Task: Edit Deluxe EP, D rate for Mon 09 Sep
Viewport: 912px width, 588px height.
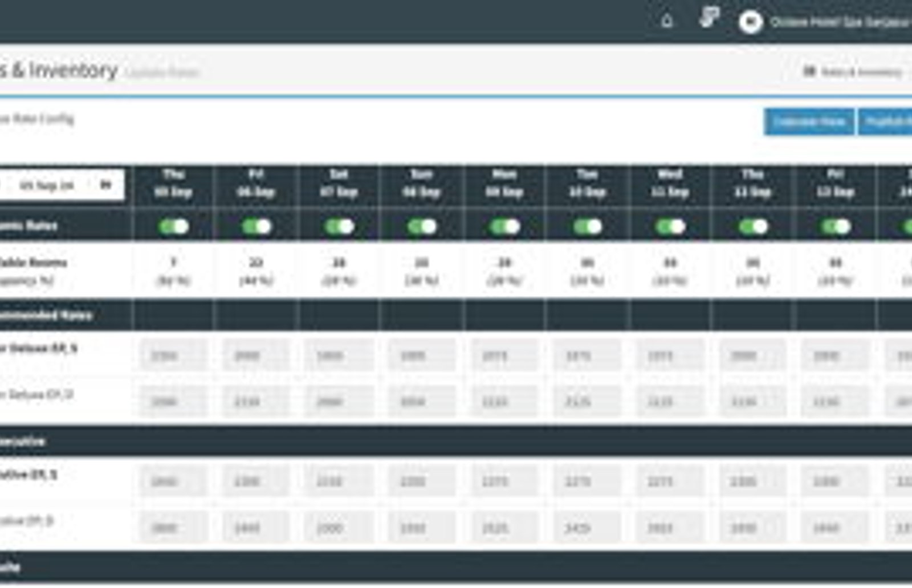Action: point(504,401)
